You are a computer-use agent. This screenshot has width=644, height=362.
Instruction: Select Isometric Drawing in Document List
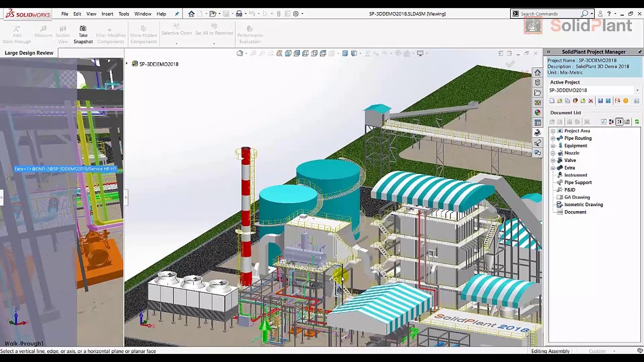[x=583, y=205]
